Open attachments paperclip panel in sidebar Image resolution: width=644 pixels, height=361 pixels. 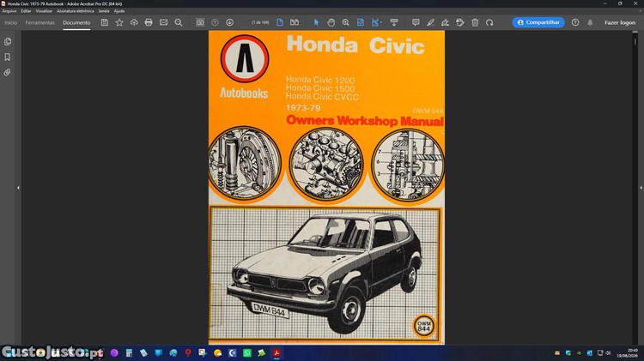click(x=8, y=73)
